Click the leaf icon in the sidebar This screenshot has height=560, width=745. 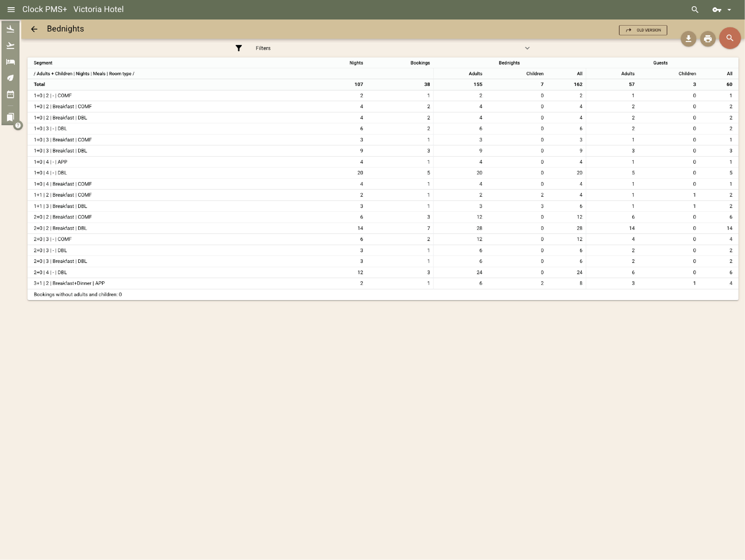tap(10, 78)
